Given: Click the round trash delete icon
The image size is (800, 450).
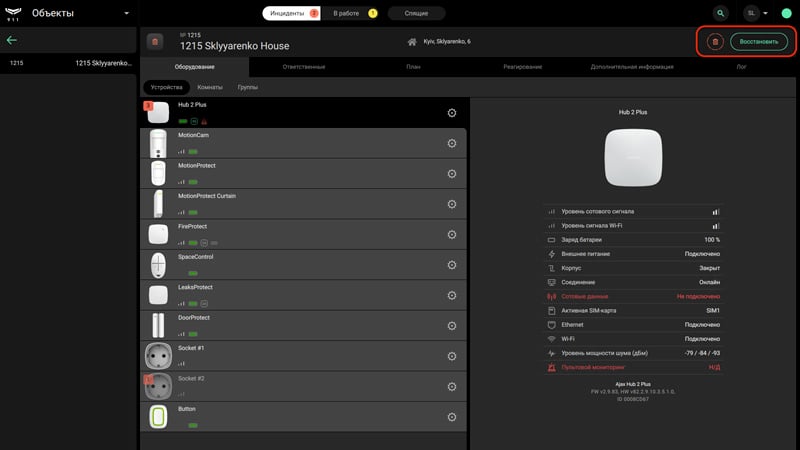Looking at the screenshot, I should point(715,42).
